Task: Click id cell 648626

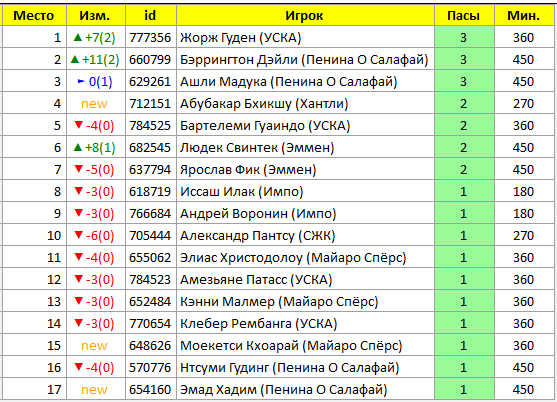Action: coord(150,346)
